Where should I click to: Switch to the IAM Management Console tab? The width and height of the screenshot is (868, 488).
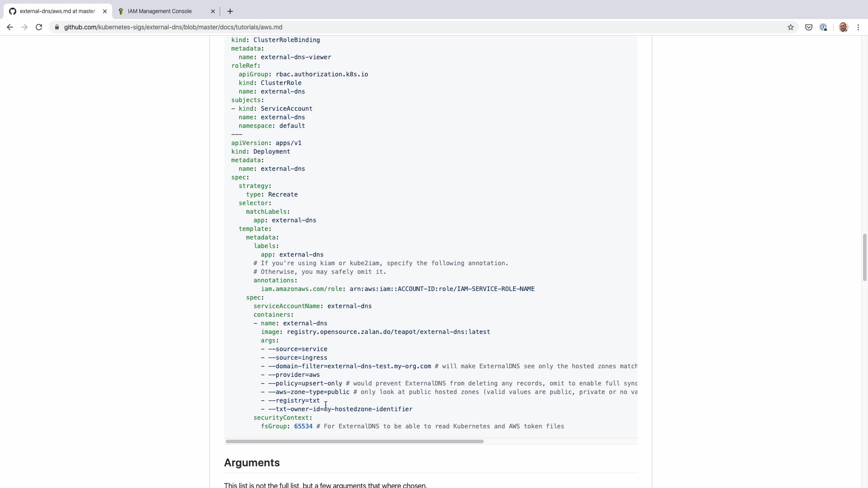(160, 11)
